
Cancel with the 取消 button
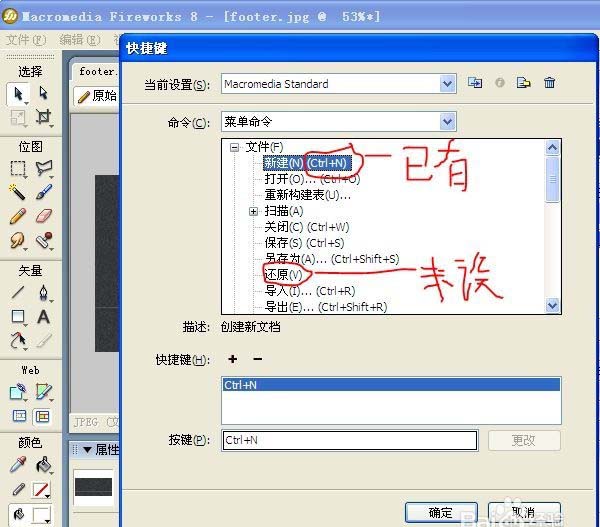[524, 512]
